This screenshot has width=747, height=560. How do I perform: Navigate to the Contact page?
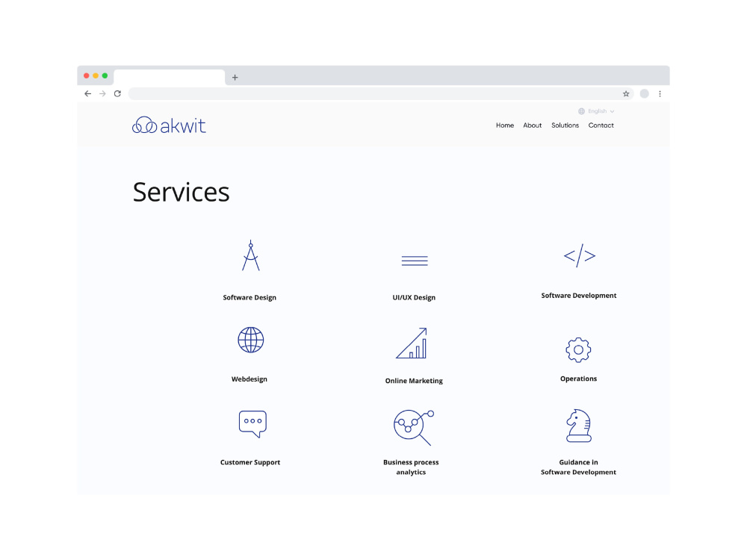pyautogui.click(x=601, y=125)
